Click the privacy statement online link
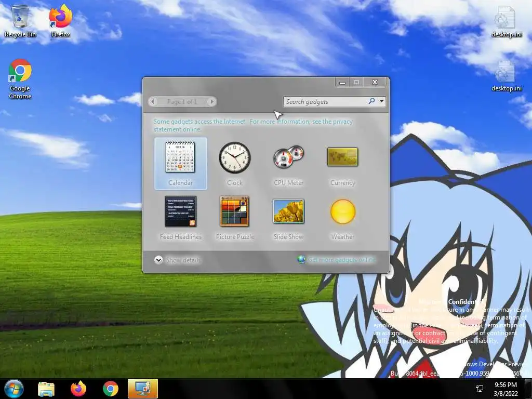The height and width of the screenshot is (399, 532). [253, 125]
